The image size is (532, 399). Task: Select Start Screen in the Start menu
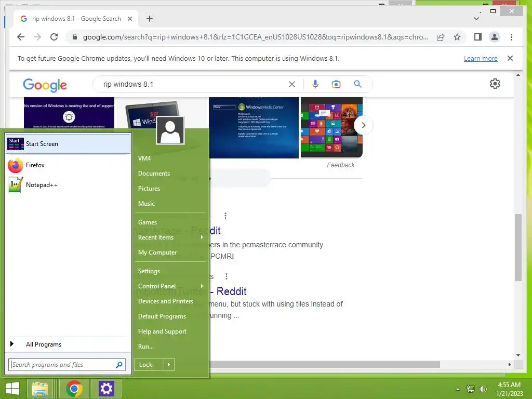(x=68, y=144)
